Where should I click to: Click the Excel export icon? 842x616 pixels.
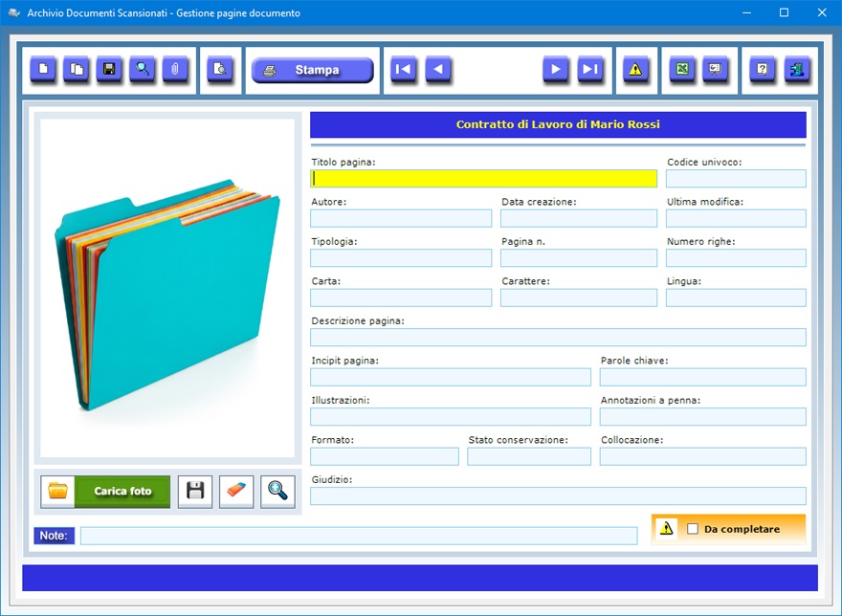point(682,70)
